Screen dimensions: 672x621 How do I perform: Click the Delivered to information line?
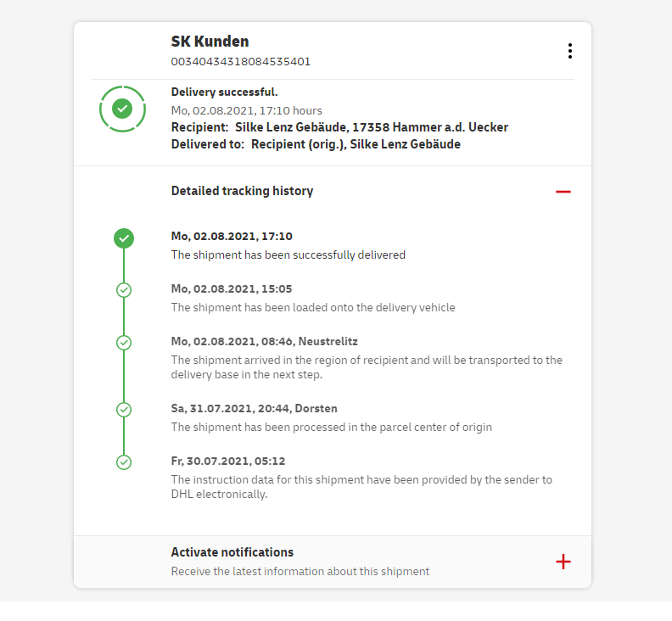tap(316, 144)
